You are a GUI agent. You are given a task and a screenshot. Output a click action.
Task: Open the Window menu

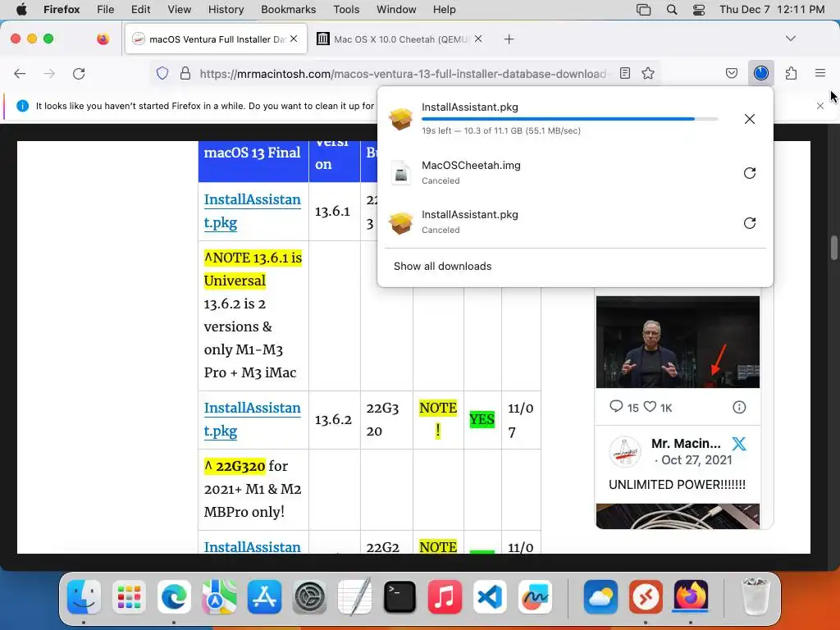pyautogui.click(x=396, y=9)
